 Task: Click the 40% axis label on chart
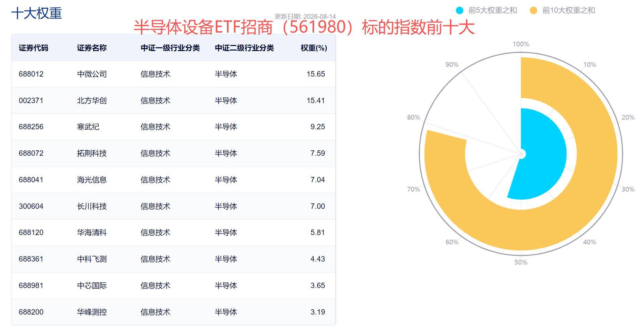(590, 242)
